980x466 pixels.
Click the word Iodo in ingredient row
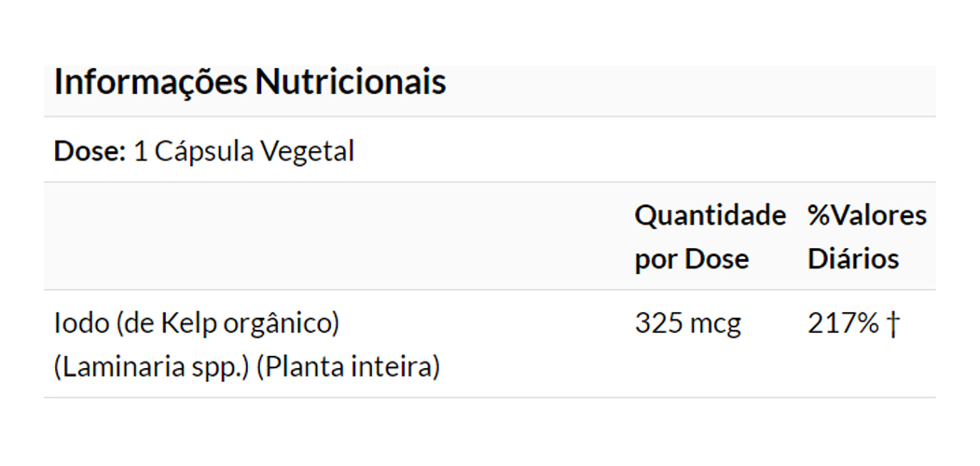[82, 323]
